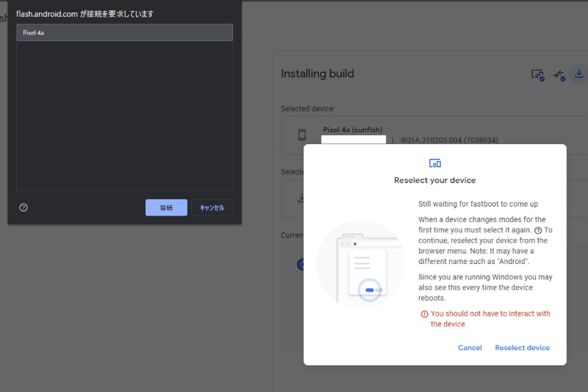Screen dimensions: 588x392
Task: Click the 'Selected device:' label
Action: [308, 109]
